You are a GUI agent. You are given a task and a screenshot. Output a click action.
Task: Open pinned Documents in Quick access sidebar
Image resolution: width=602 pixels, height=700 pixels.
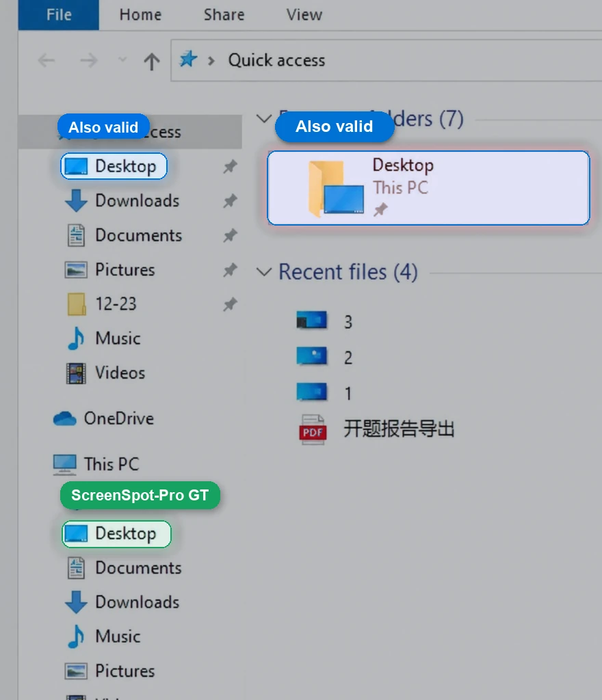[x=124, y=235]
